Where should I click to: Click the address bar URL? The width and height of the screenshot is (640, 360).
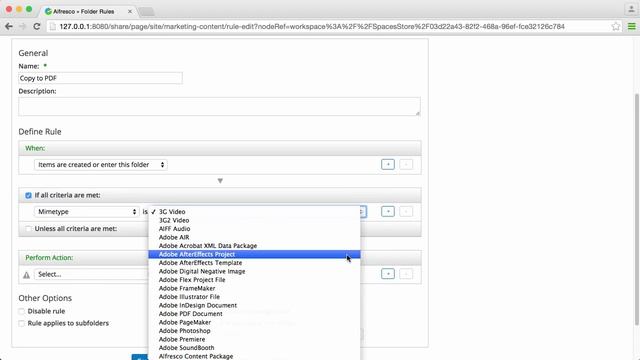click(x=312, y=27)
